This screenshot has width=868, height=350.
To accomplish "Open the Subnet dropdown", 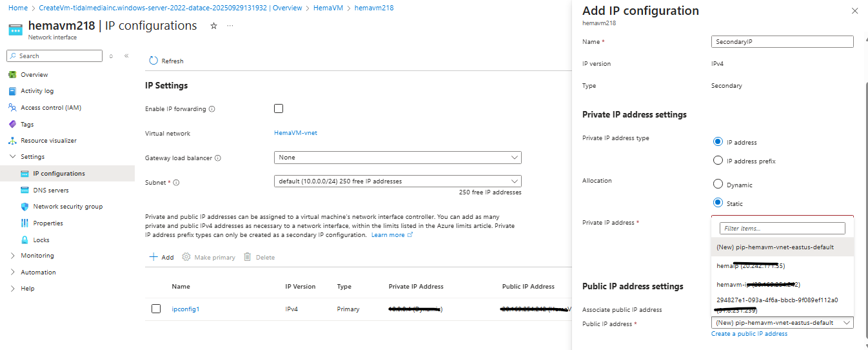I will coord(398,181).
